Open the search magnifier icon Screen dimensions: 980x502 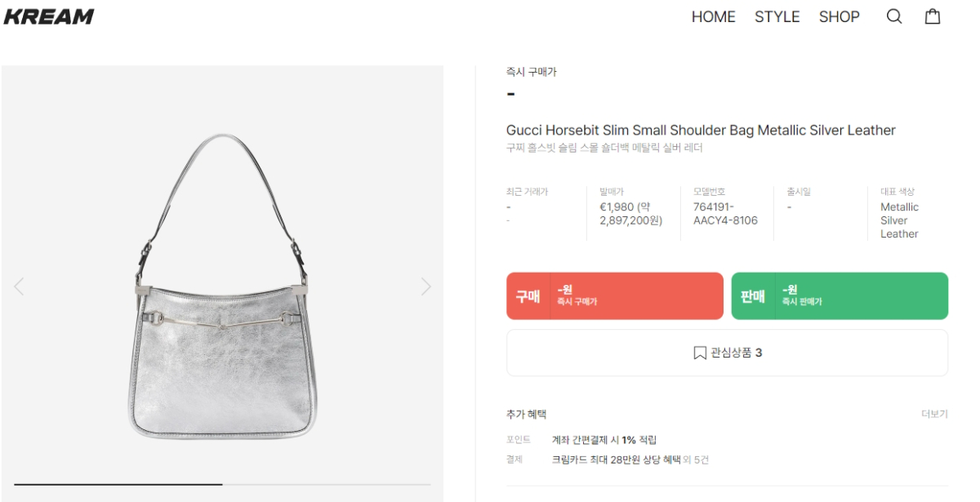click(x=894, y=16)
